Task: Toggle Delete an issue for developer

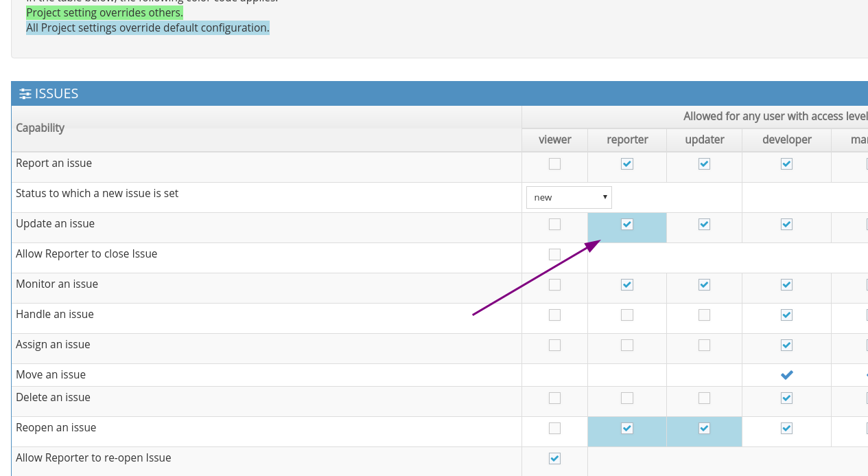Action: (786, 398)
